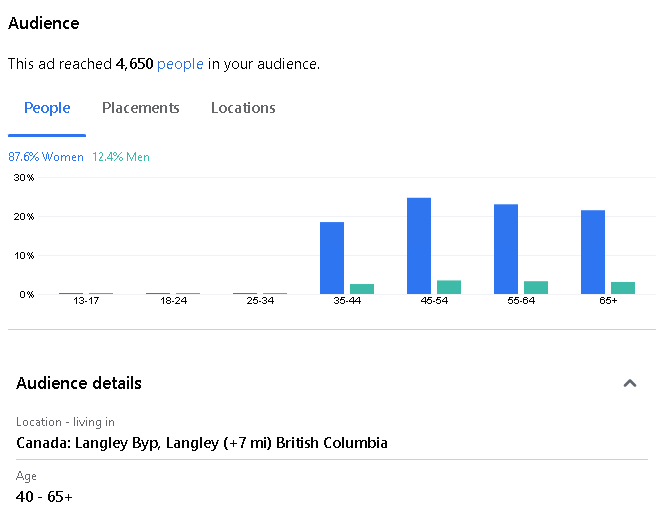Switch to the Placements tab

140,108
